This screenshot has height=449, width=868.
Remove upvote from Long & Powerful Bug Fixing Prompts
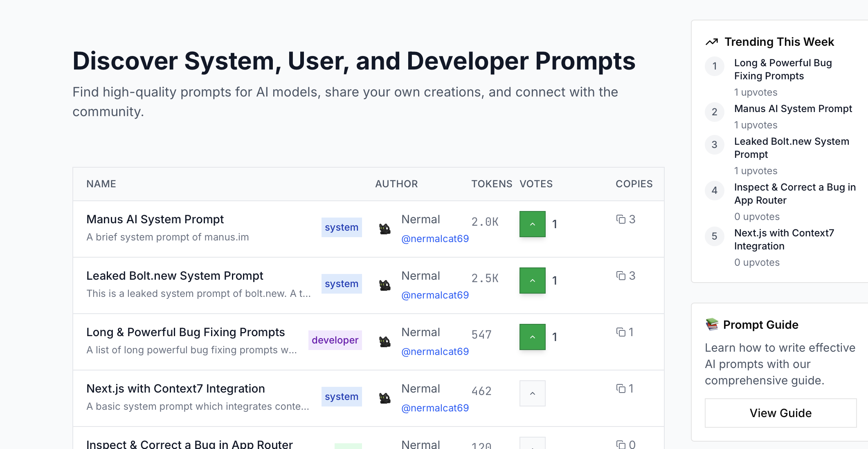532,337
